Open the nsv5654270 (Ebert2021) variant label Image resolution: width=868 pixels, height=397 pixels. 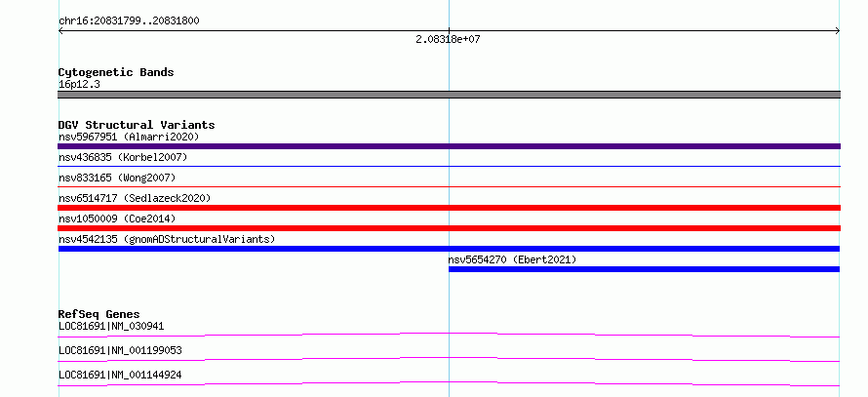click(513, 259)
